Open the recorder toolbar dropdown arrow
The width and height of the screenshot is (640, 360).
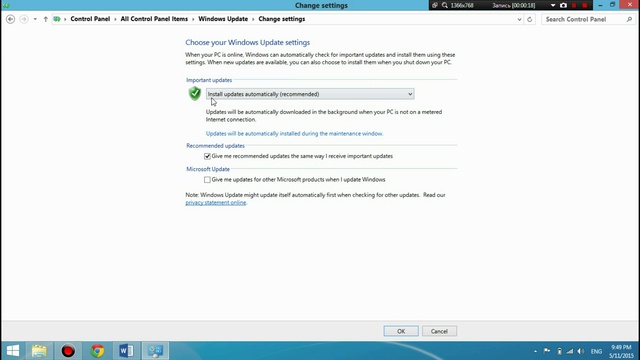tap(553, 5)
